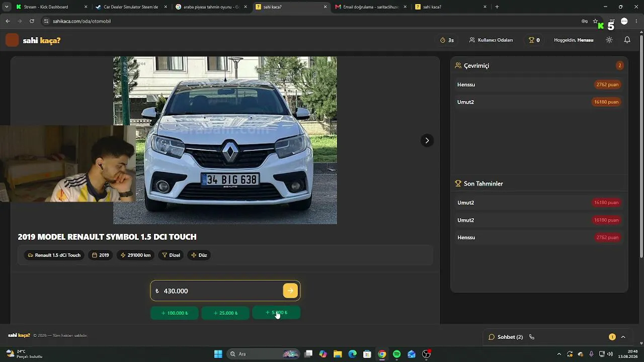Open Spotify from the taskbar
Viewport: 644px width, 362px height.
click(x=397, y=354)
